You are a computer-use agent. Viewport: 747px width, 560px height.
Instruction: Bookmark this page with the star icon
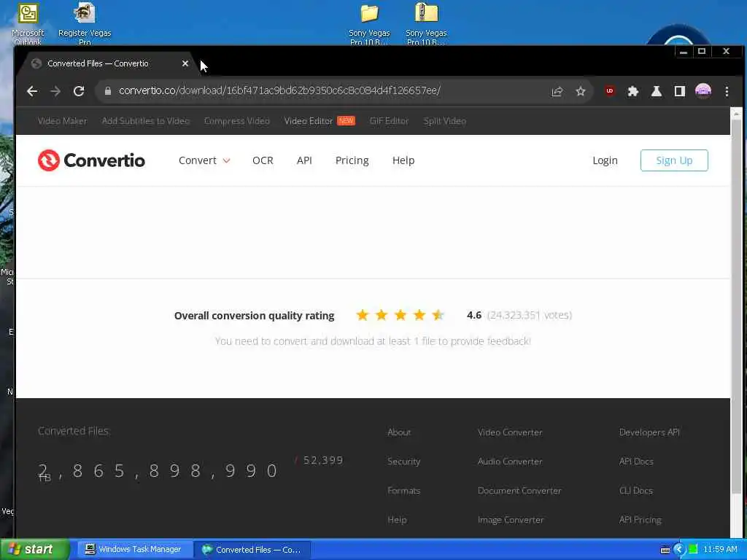pyautogui.click(x=580, y=91)
